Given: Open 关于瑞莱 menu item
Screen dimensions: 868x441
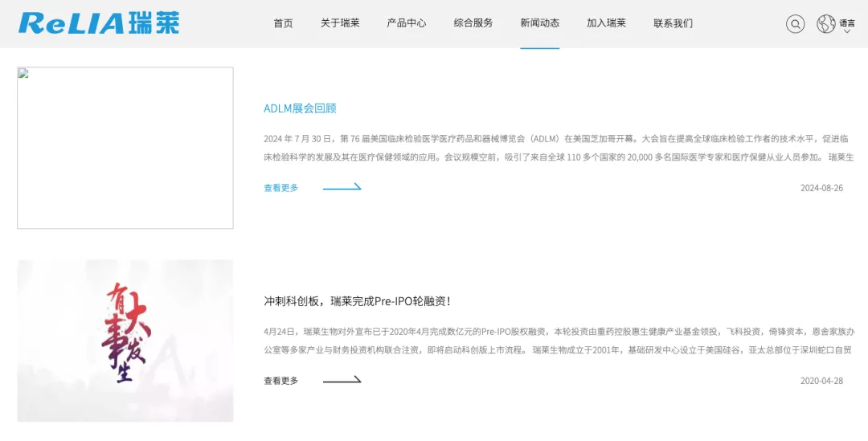Looking at the screenshot, I should (340, 23).
